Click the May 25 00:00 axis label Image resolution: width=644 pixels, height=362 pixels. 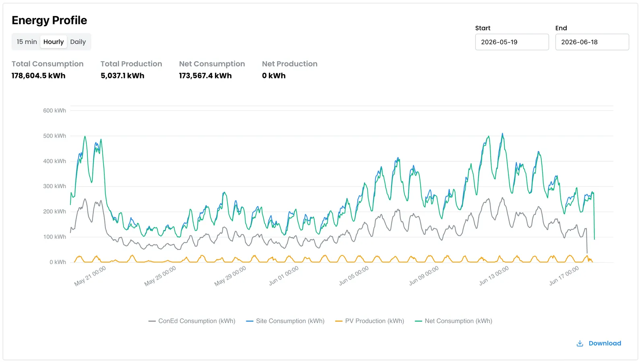coord(160,276)
